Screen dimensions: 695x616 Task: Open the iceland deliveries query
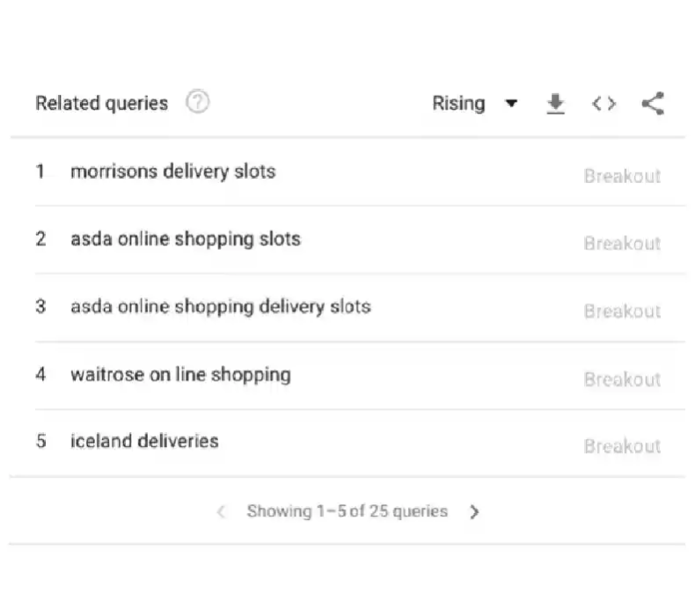144,441
